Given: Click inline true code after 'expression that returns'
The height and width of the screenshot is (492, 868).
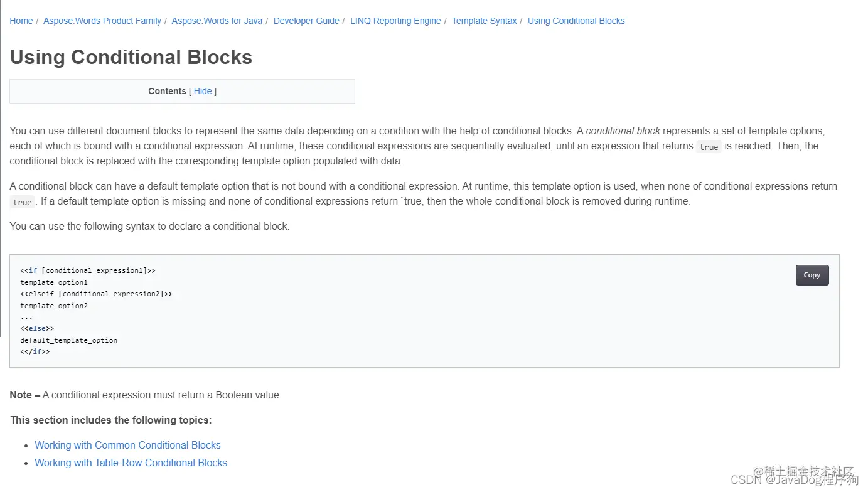Looking at the screenshot, I should coord(709,147).
